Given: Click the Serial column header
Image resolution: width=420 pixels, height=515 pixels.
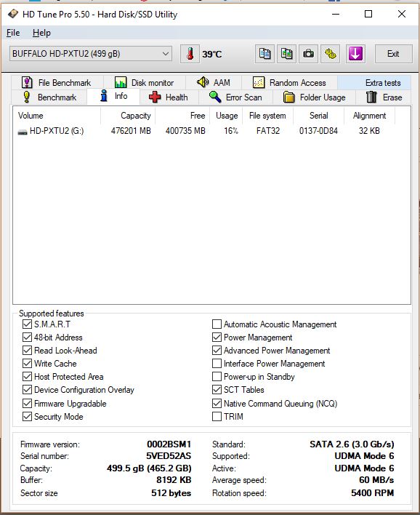Looking at the screenshot, I should (318, 116).
